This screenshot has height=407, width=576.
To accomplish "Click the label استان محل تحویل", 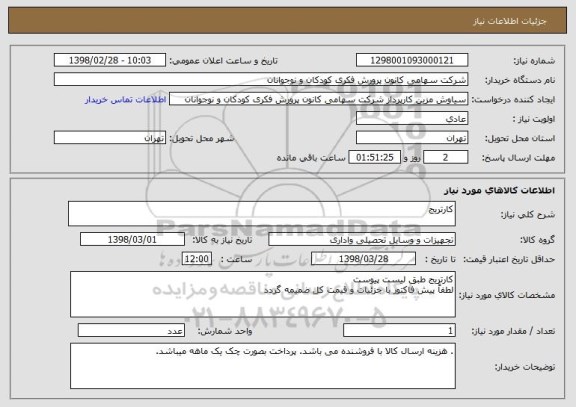I will [520, 138].
